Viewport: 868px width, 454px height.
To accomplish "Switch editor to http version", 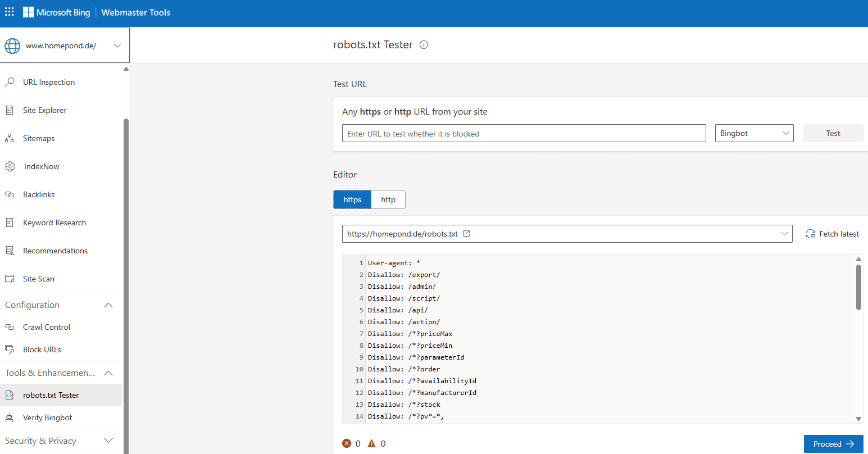I will tap(388, 199).
